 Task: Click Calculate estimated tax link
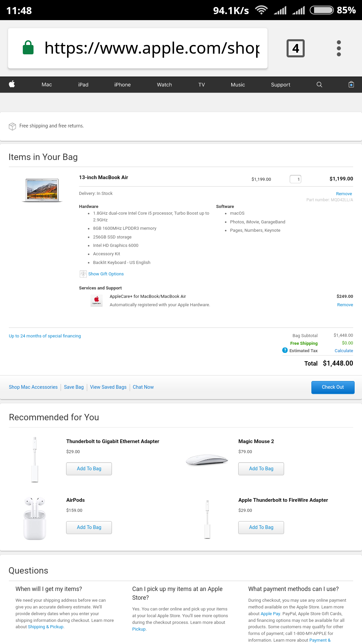pyautogui.click(x=344, y=351)
